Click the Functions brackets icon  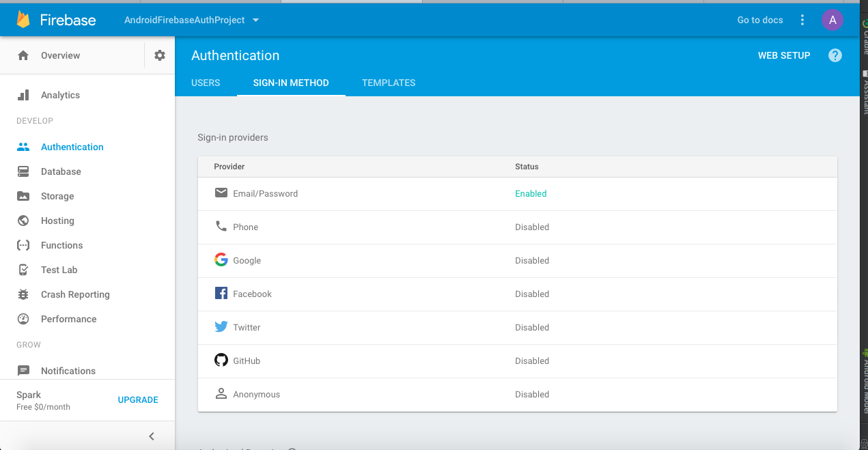click(x=23, y=245)
